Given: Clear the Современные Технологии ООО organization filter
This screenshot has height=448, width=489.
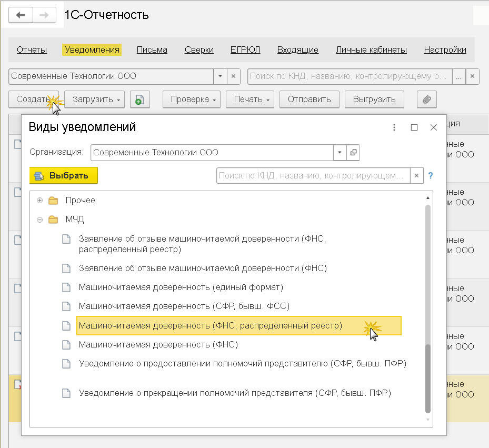Looking at the screenshot, I should tap(233, 76).
